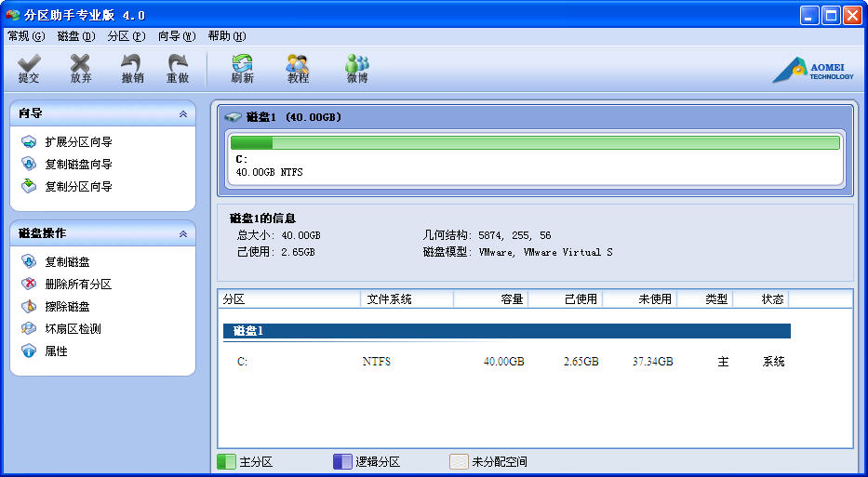Sort by the 文件系统 column header
868x477 pixels.
pos(407,299)
